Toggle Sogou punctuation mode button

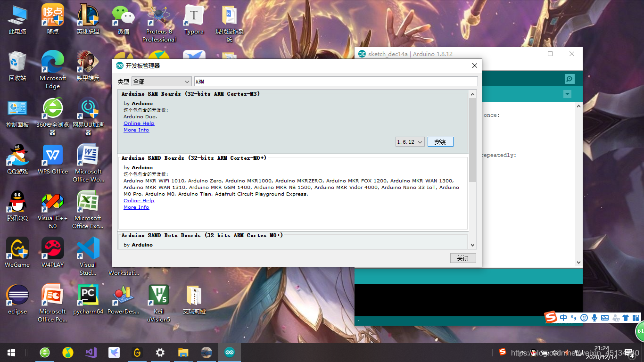pyautogui.click(x=574, y=318)
